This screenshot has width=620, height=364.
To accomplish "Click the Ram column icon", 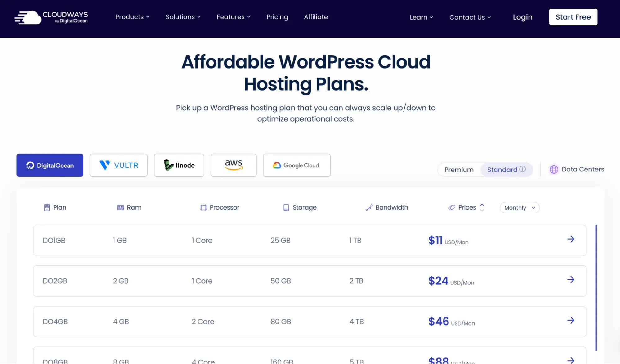I will (120, 207).
